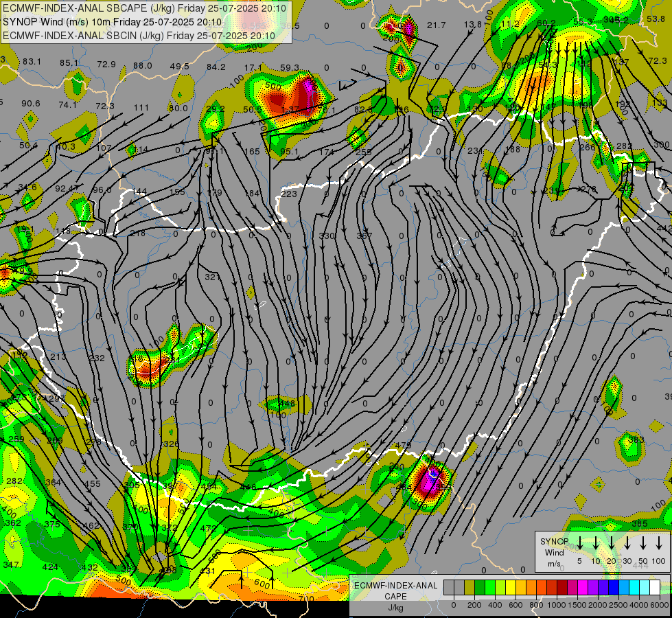Viewport: 672px width, 618px height.
Task: Click the map value 59.3
Action: coord(290,67)
